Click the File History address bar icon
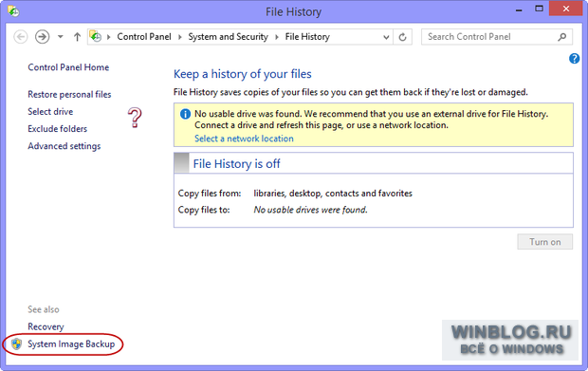This screenshot has width=588, height=371. point(95,36)
